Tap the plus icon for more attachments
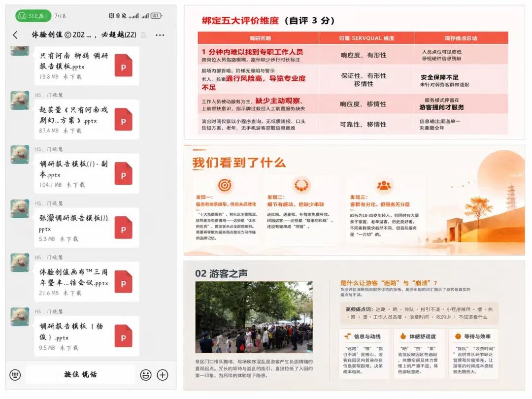This screenshot has width=532, height=399. click(163, 375)
